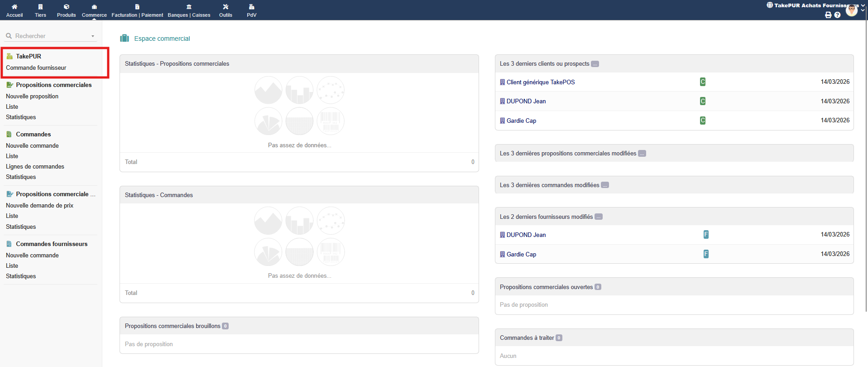Image resolution: width=868 pixels, height=367 pixels.
Task: Click Nouvelle demande de prix link
Action: [39, 206]
